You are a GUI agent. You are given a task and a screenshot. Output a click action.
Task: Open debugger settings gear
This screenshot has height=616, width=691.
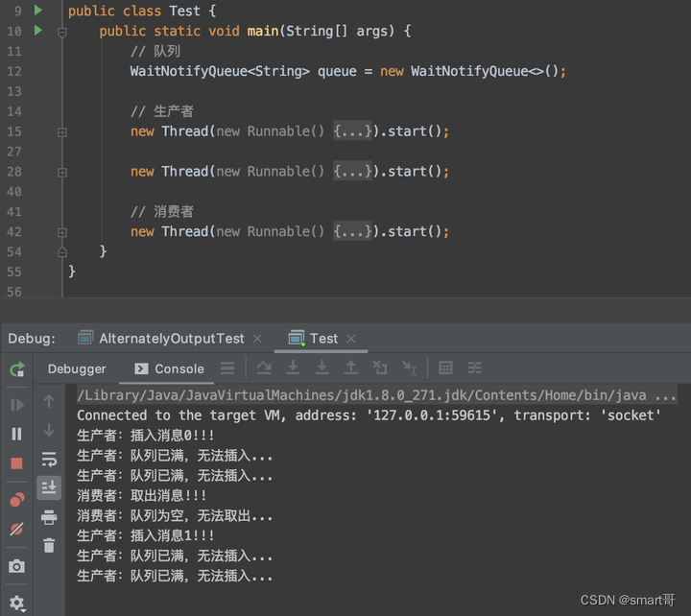[16, 603]
